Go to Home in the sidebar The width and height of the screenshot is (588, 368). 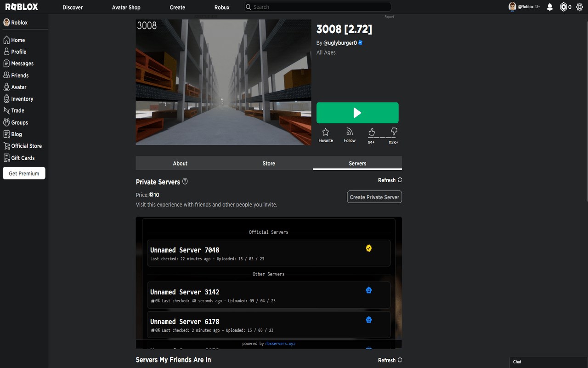click(x=14, y=40)
